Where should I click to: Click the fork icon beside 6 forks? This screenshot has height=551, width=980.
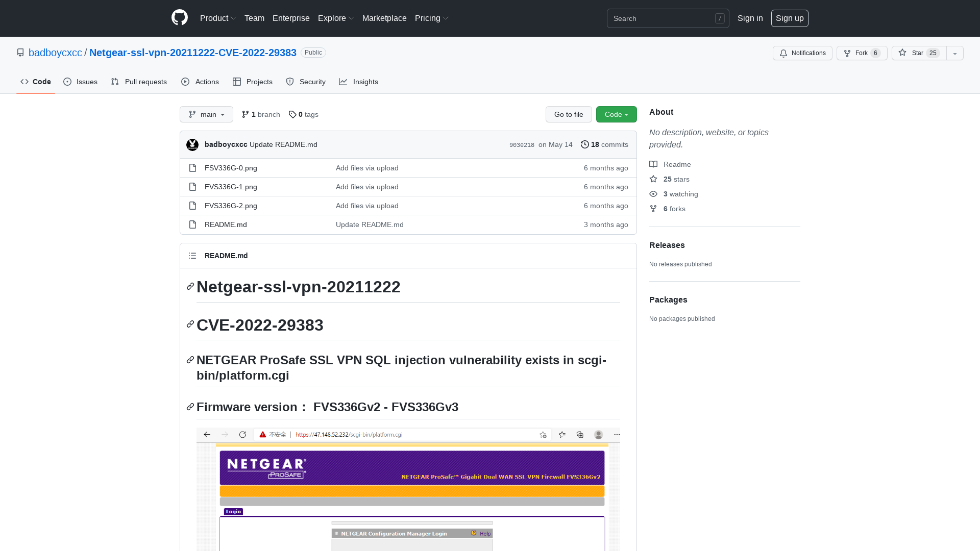pos(653,209)
